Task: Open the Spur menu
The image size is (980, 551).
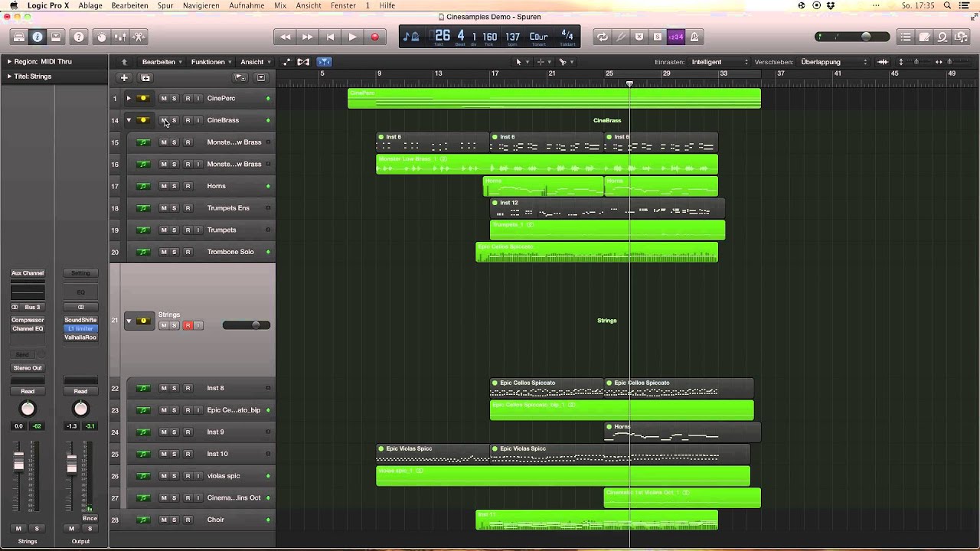Action: [x=165, y=5]
